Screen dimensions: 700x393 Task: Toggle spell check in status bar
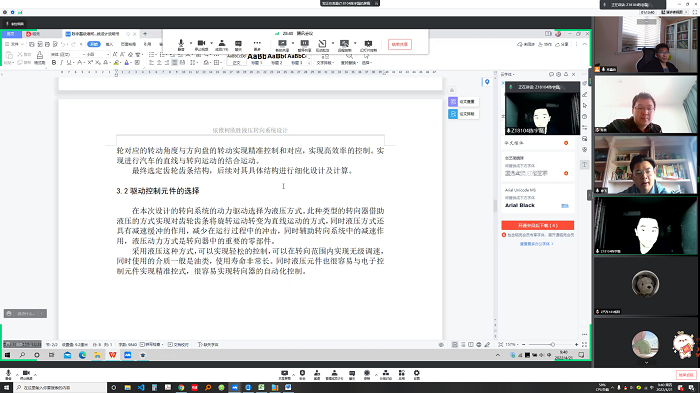(x=151, y=345)
